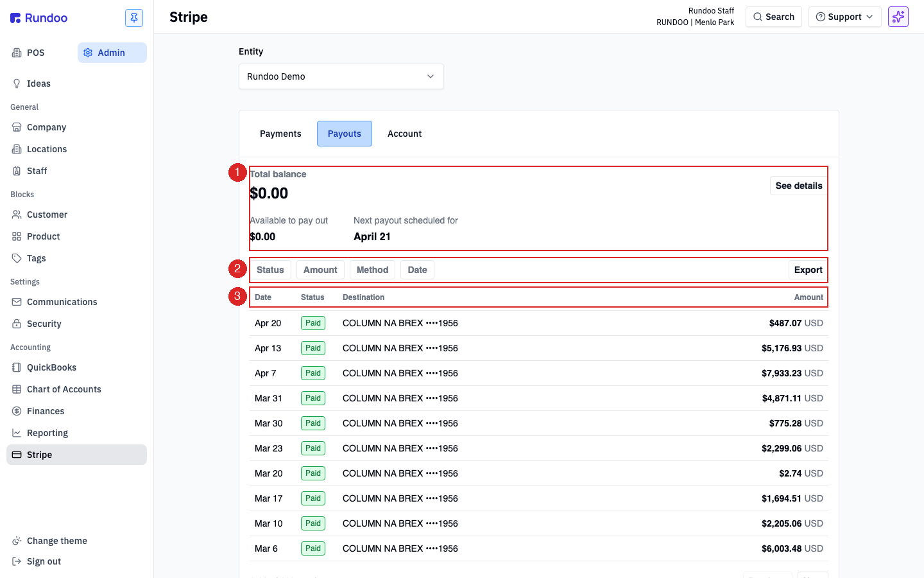
Task: Click the Change theme icon
Action: click(17, 541)
